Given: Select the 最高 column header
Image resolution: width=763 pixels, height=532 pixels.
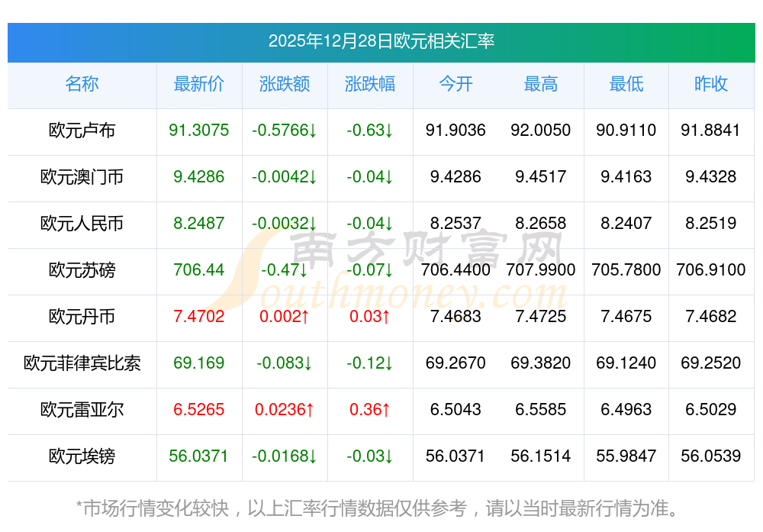Looking at the screenshot, I should 541,84.
